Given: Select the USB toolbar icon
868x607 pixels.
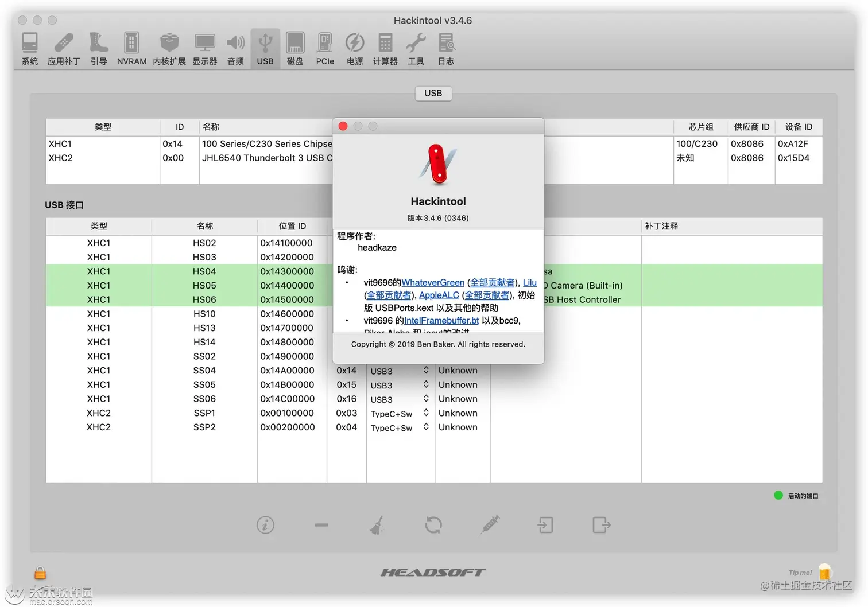Looking at the screenshot, I should pyautogui.click(x=265, y=49).
